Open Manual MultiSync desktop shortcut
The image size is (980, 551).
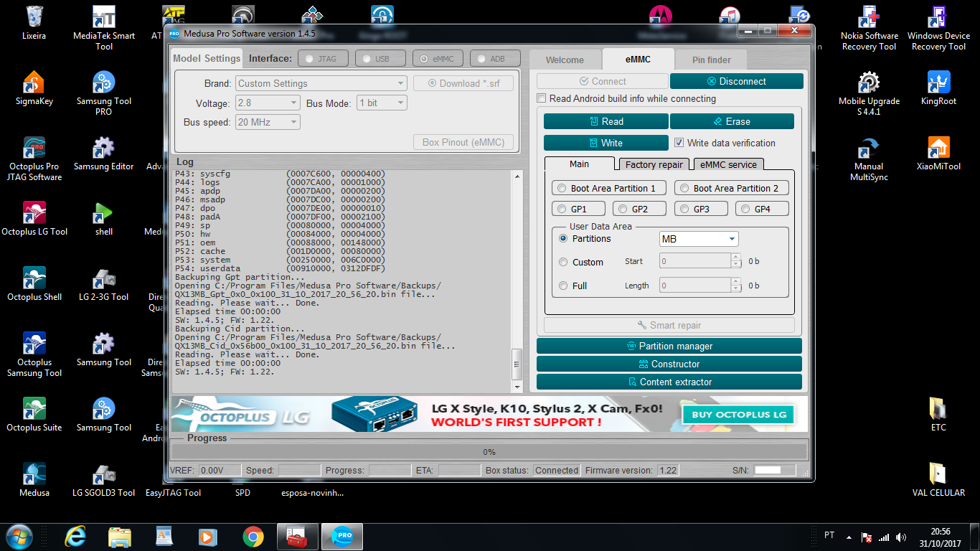click(x=869, y=158)
